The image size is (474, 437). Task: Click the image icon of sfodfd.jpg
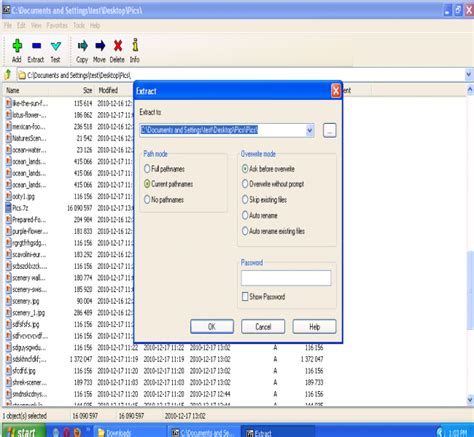click(x=8, y=371)
